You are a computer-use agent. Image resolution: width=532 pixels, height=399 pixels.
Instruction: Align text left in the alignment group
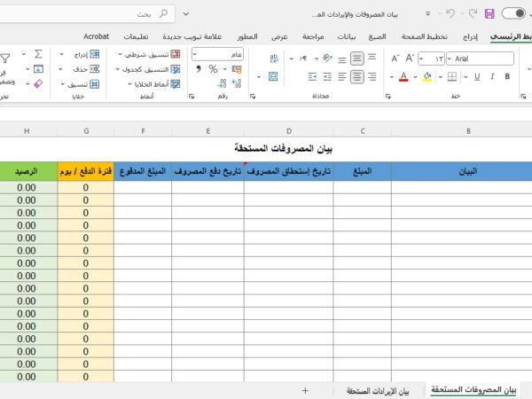coord(342,76)
